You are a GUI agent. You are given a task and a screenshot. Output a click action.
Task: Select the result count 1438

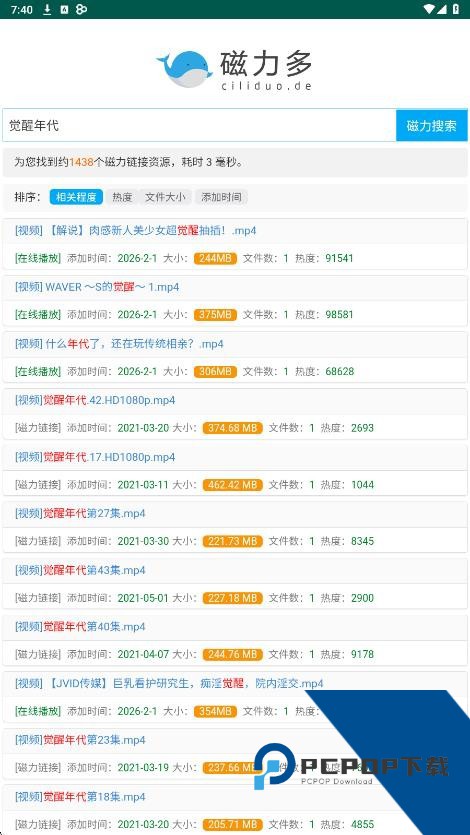click(81, 162)
